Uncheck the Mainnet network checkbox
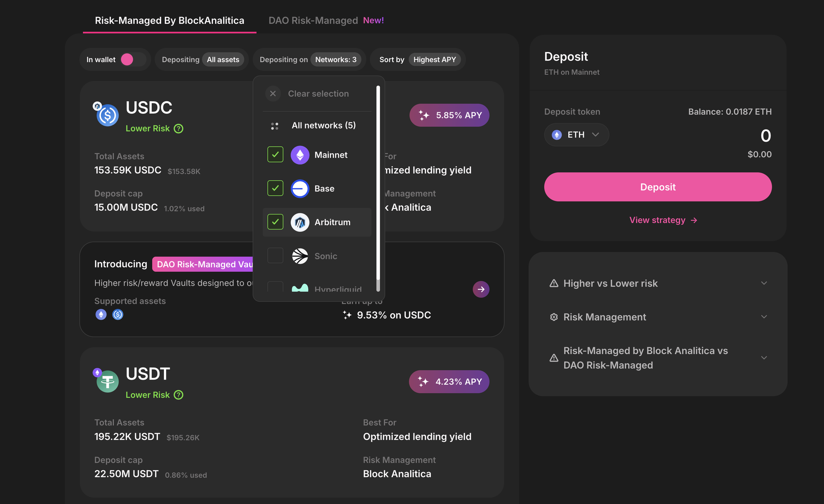Screen dimensions: 824x504 275,155
